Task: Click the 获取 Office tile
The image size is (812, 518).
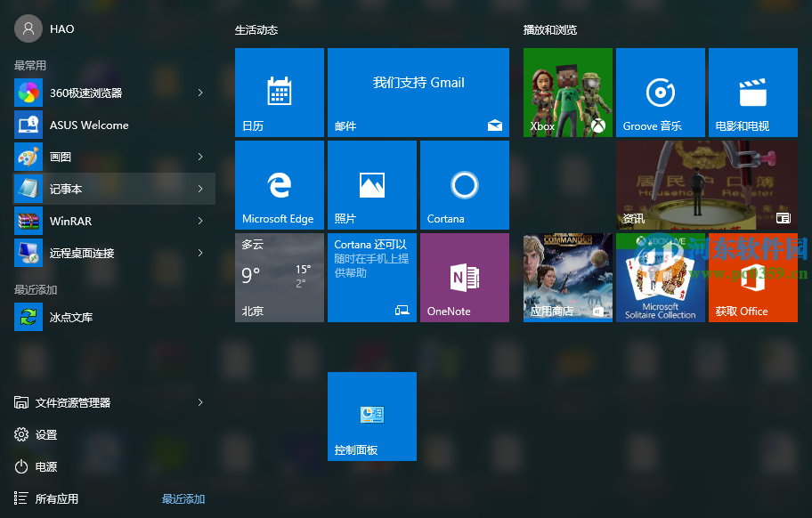Action: [x=752, y=277]
